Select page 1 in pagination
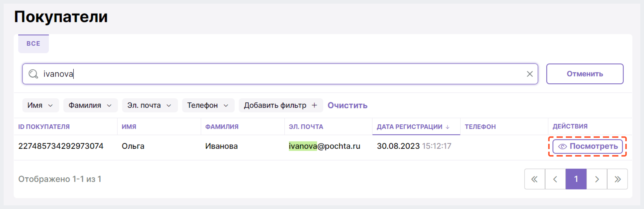 point(576,179)
